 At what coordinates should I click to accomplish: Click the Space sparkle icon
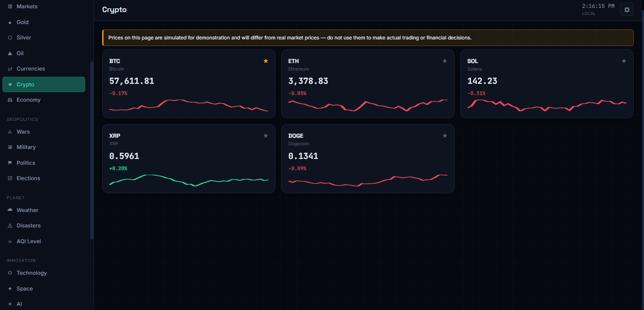coord(10,289)
